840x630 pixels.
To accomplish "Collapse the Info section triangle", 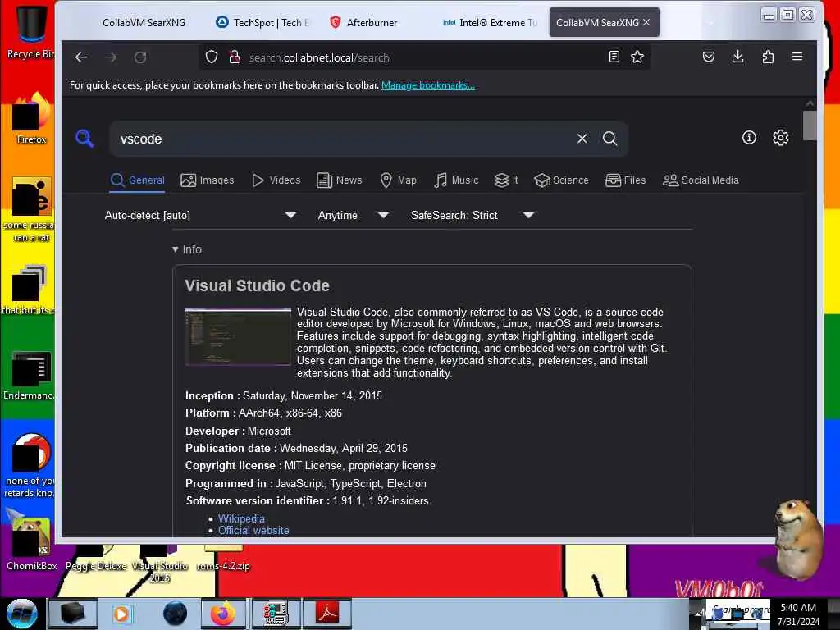I will [176, 249].
